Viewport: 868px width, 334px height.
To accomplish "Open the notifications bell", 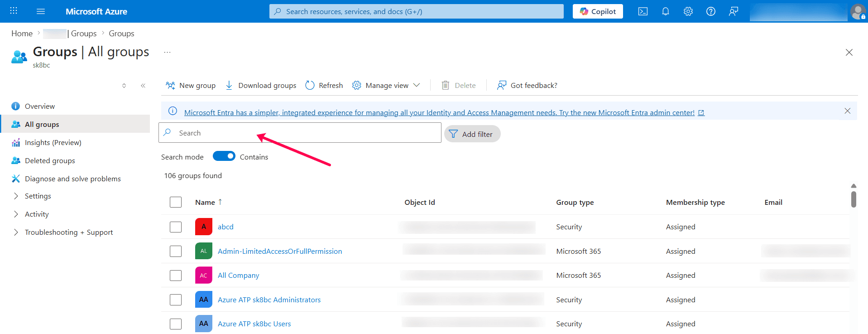I will [x=666, y=11].
